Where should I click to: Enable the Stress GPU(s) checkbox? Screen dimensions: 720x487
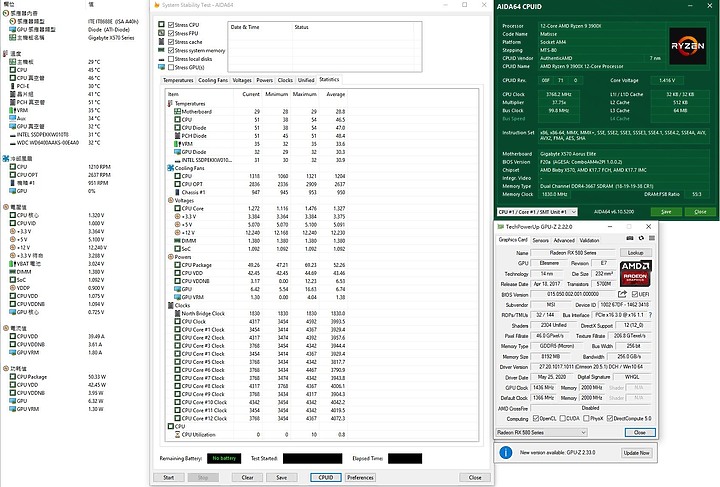[x=171, y=67]
